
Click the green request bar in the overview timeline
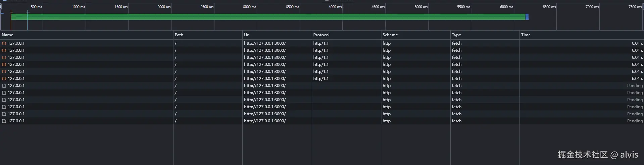(x=268, y=17)
